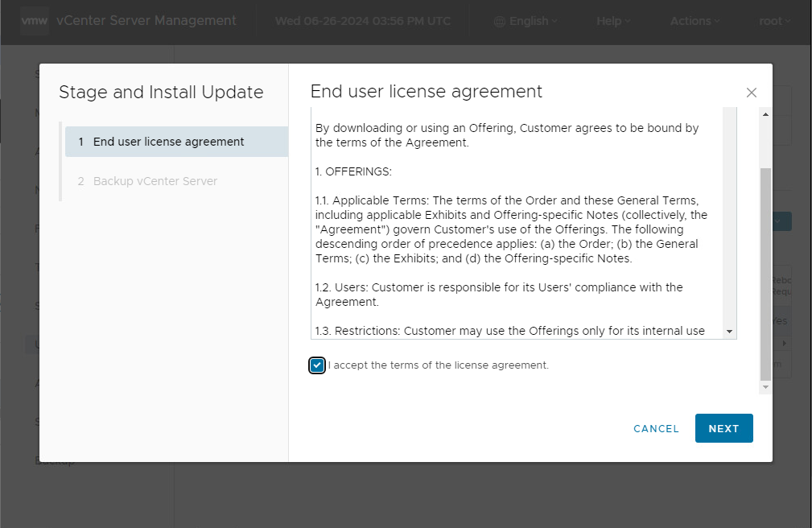Click the dialog vertical scrollbar thumb
812x528 pixels.
point(765,274)
